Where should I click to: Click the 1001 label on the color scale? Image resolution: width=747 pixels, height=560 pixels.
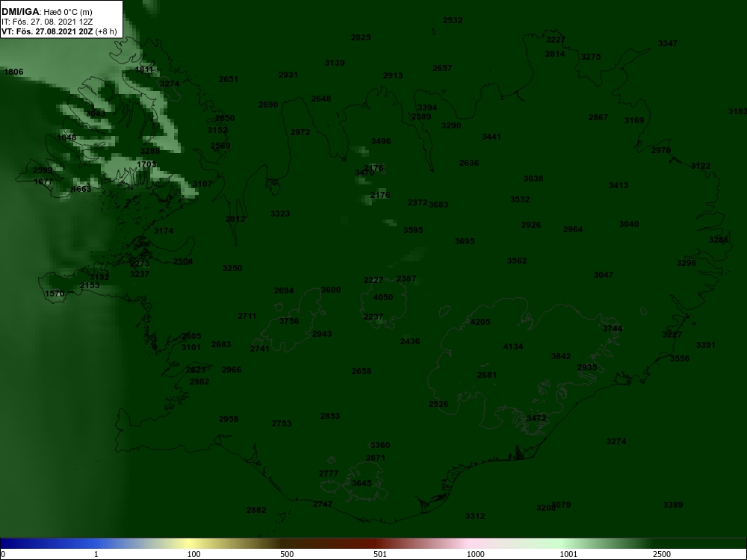568,554
